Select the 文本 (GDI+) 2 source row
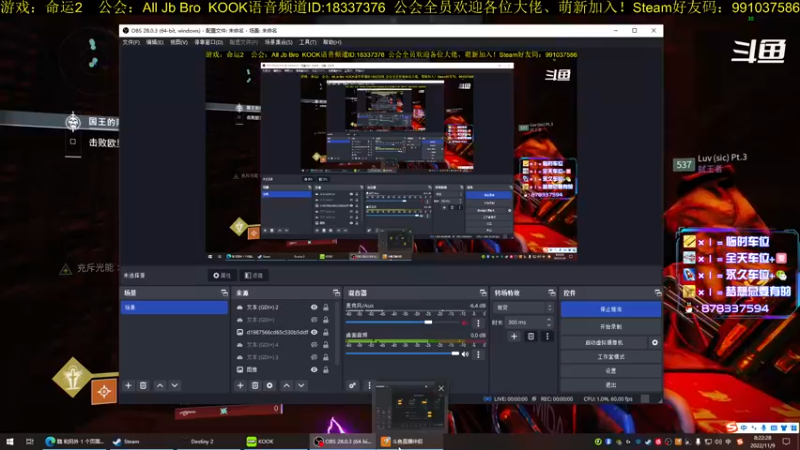 coord(283,307)
